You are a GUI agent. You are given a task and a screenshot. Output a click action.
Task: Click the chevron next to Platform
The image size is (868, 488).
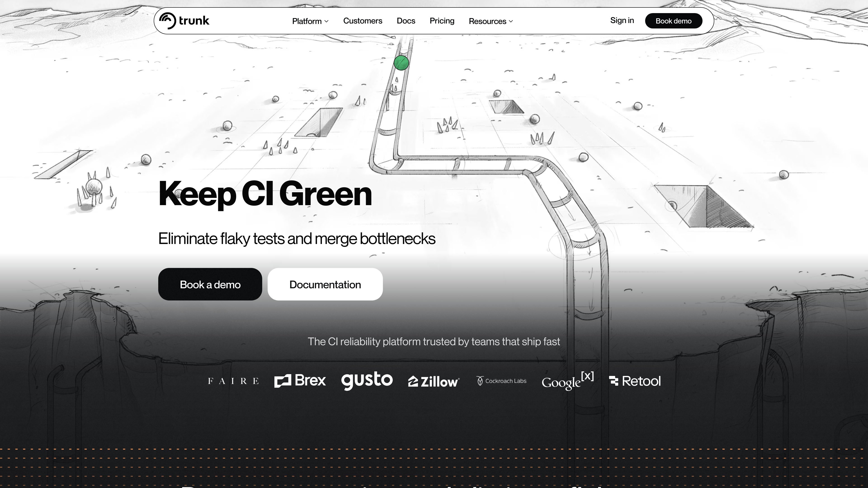tap(326, 21)
